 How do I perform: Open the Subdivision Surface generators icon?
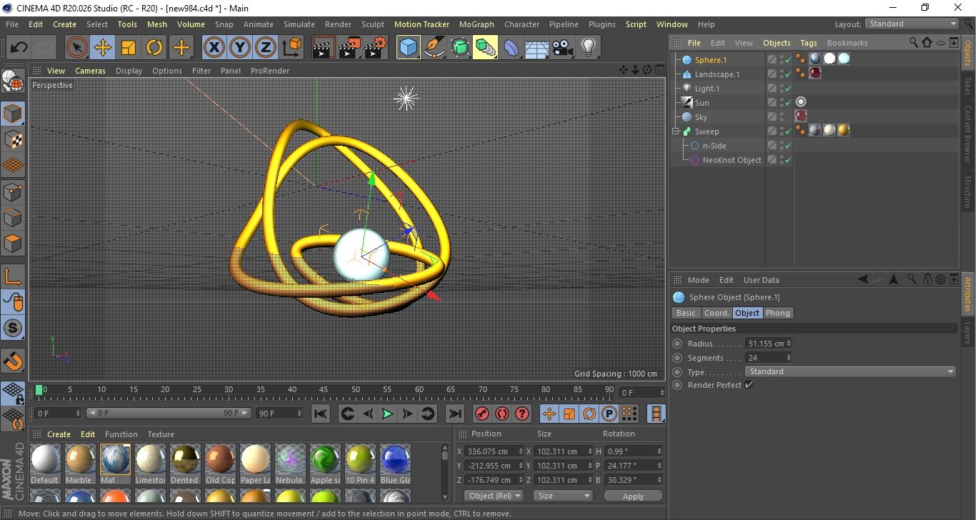click(x=459, y=48)
